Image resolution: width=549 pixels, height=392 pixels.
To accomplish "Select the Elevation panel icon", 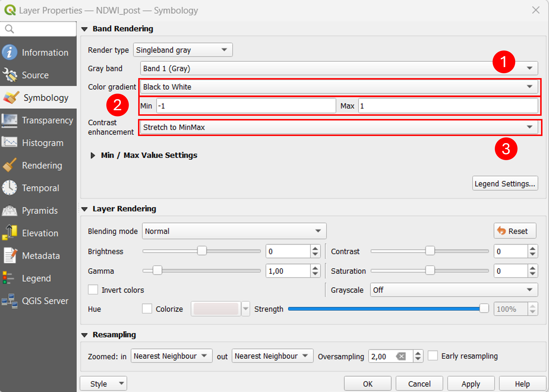I will 10,233.
